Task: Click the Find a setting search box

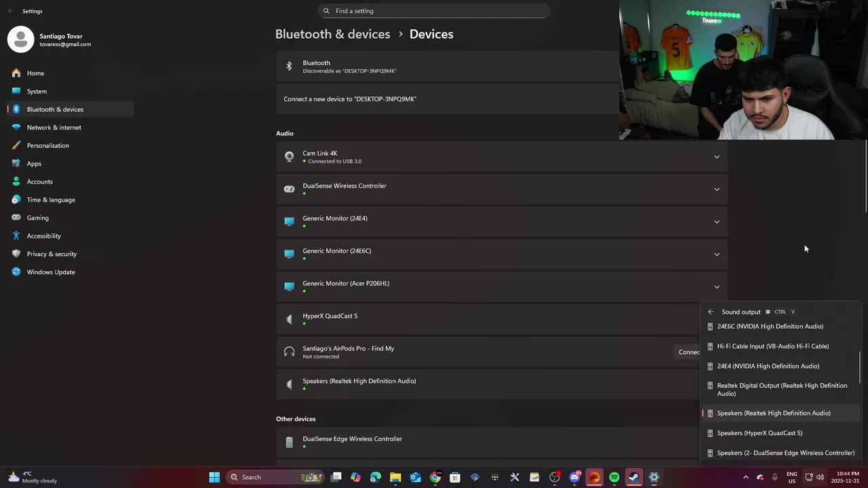Action: point(434,11)
